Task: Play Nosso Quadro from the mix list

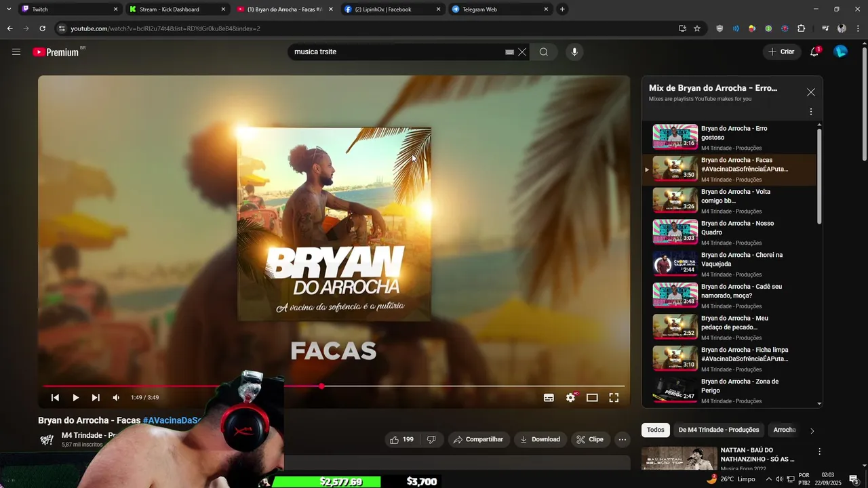Action: 730,232
